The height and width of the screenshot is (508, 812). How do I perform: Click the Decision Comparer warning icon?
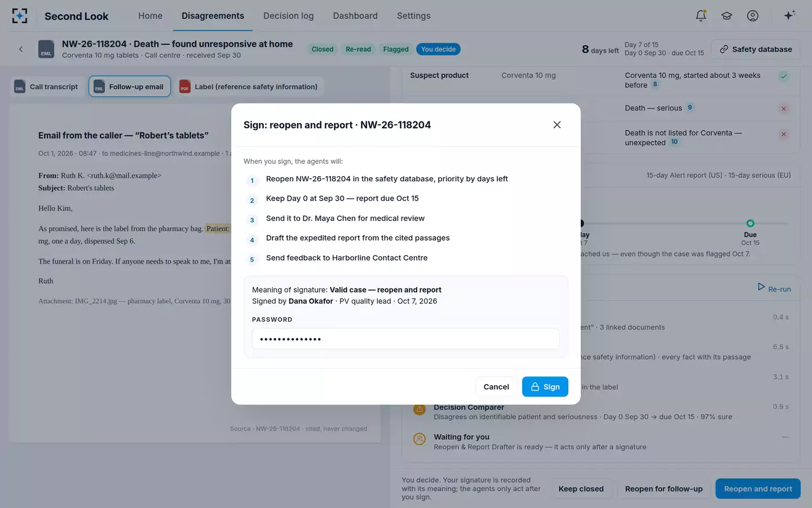[x=420, y=409]
